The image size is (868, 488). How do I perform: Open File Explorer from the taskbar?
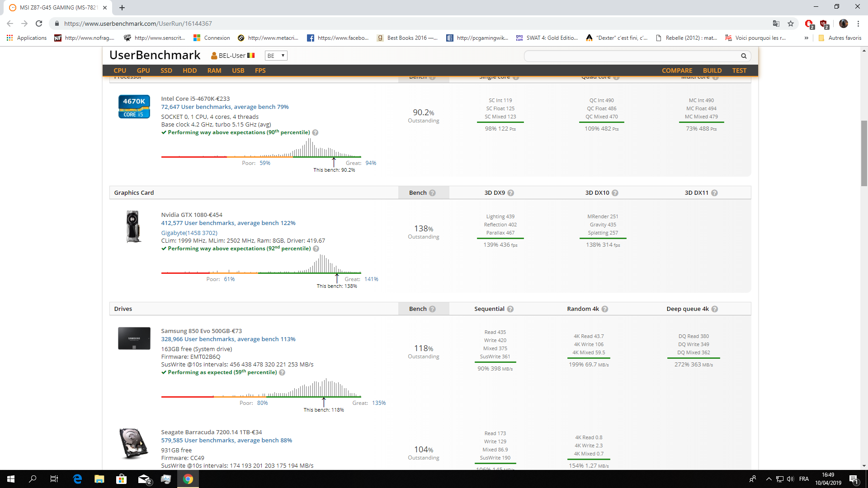pyautogui.click(x=99, y=479)
